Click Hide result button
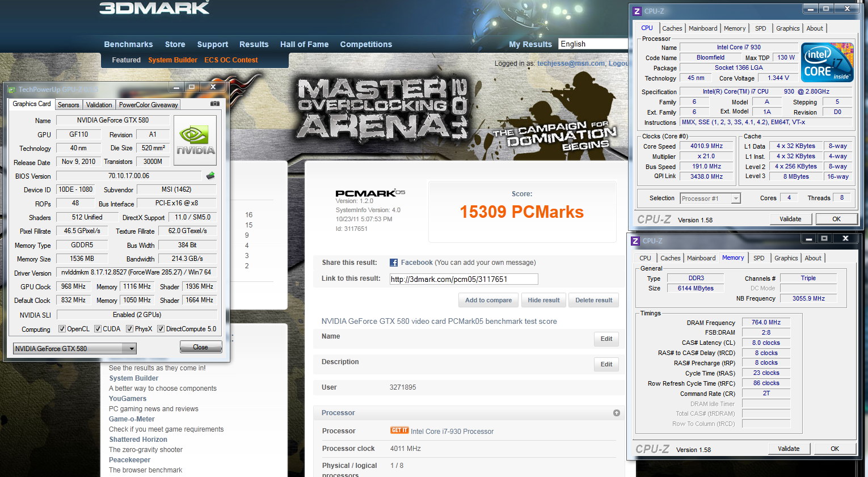The width and height of the screenshot is (868, 477). [x=543, y=300]
